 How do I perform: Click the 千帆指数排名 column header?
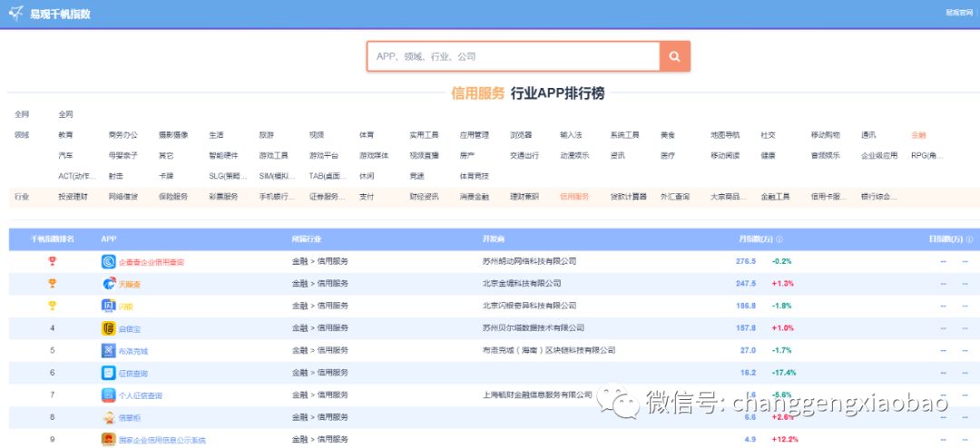click(54, 239)
